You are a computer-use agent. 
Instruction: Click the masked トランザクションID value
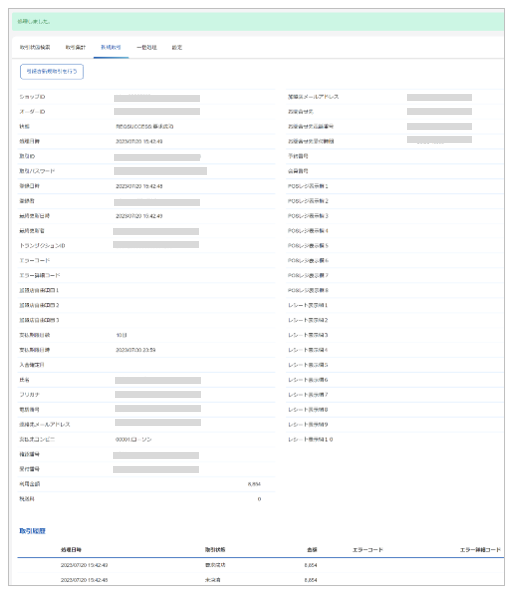pyautogui.click(x=156, y=244)
